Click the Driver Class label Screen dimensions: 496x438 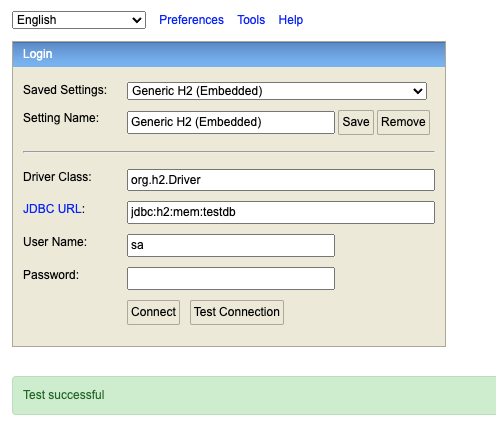[x=57, y=177]
